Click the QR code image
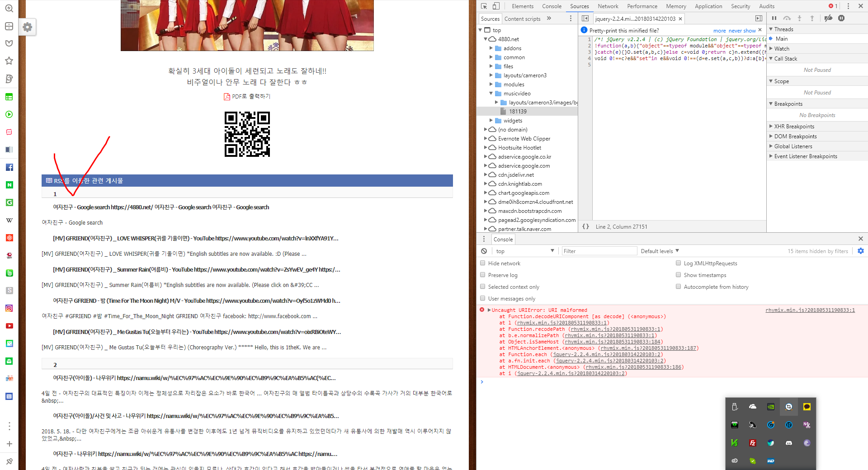Image resolution: width=868 pixels, height=470 pixels. [247, 134]
